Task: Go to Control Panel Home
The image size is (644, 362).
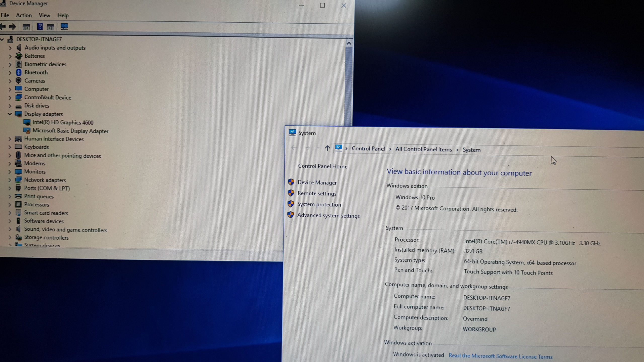Action: point(323,166)
